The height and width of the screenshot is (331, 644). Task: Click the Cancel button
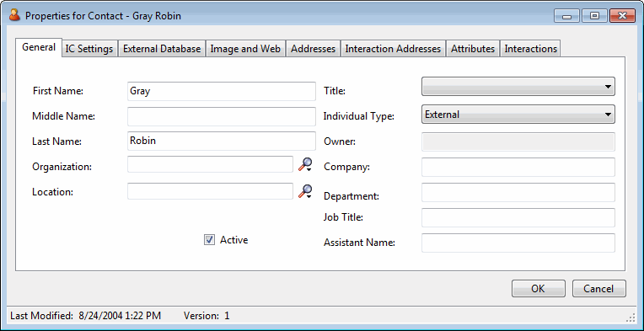pyautogui.click(x=598, y=289)
